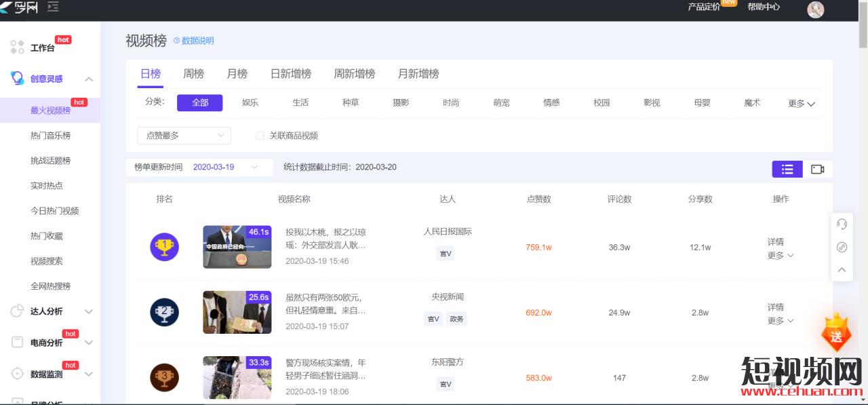Enable 关联商品视频 checkbox
This screenshot has height=405, width=868.
[260, 136]
